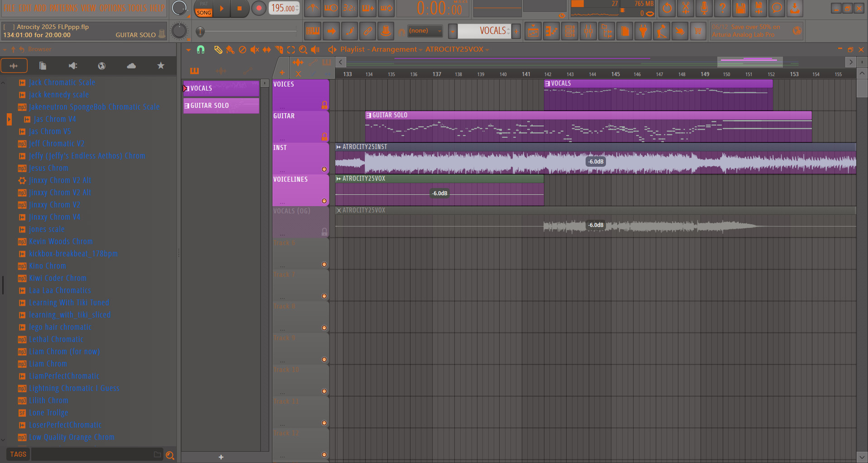Open the (none) pattern selector dropdown
The height and width of the screenshot is (463, 868).
coord(424,31)
